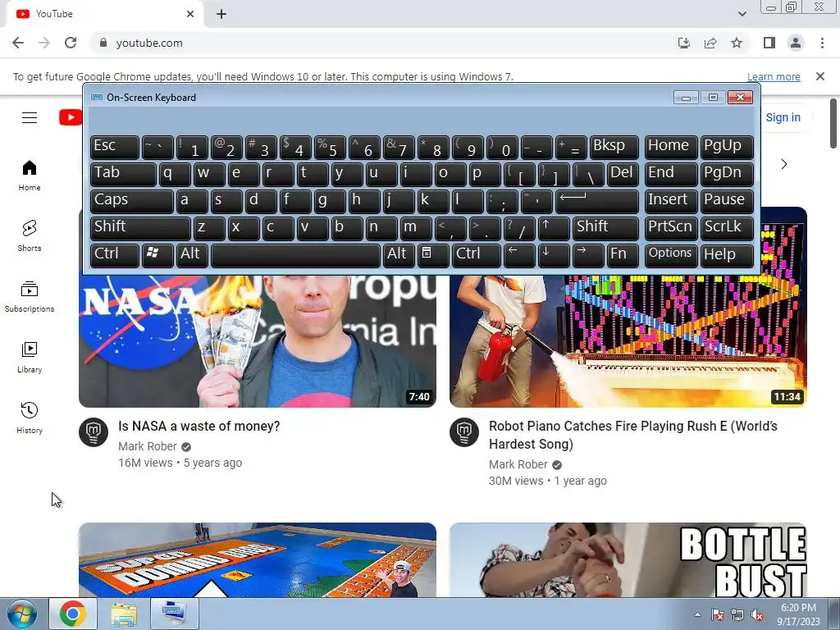This screenshot has width=840, height=630.
Task: Toggle left Ctrl key on keyboard
Action: (x=115, y=255)
